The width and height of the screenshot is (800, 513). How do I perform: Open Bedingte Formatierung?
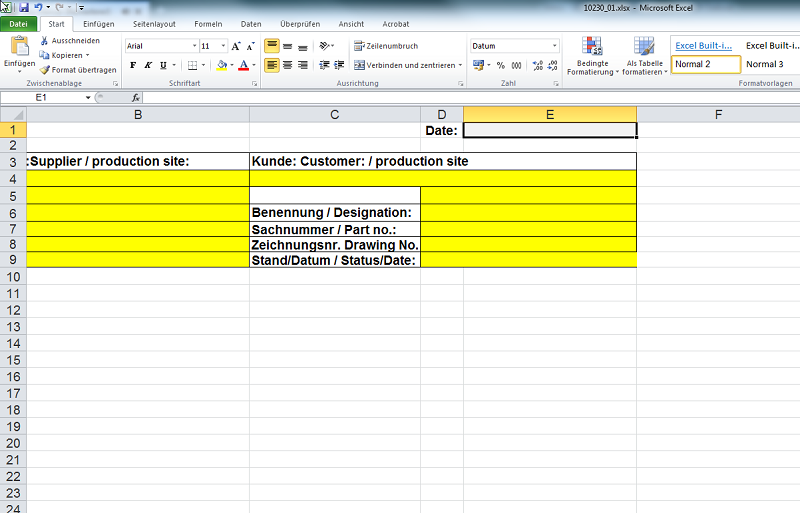point(592,56)
